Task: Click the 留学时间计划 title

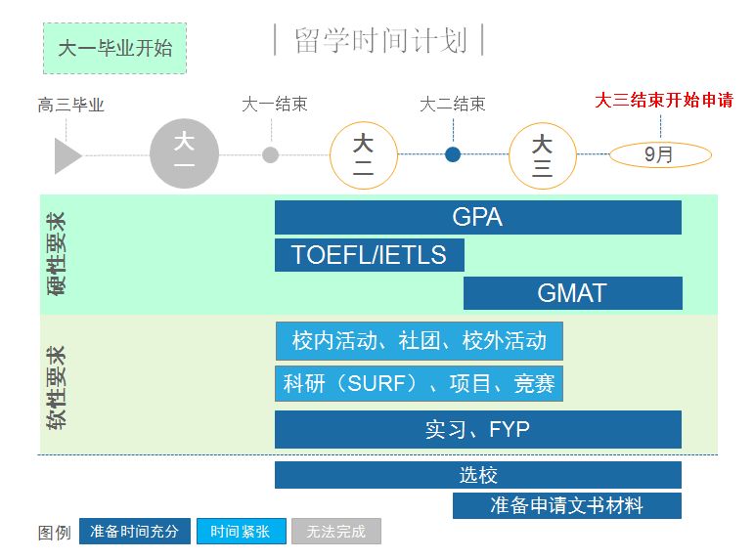Action: (x=379, y=40)
